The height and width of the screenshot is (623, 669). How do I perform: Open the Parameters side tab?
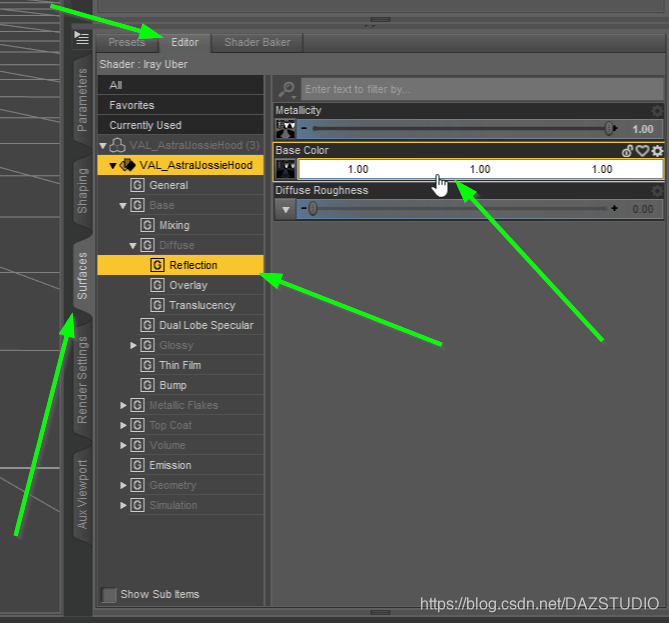click(x=82, y=99)
